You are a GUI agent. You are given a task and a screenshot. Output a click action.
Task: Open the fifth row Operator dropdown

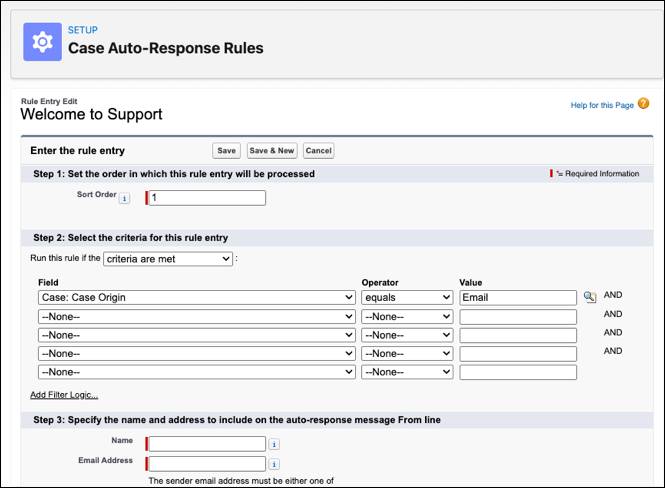(x=407, y=372)
